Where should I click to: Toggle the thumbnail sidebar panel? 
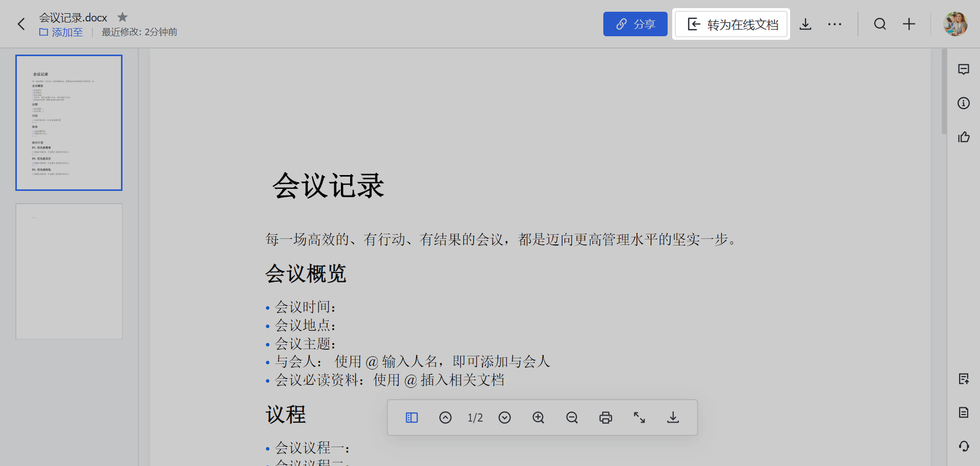click(x=411, y=418)
